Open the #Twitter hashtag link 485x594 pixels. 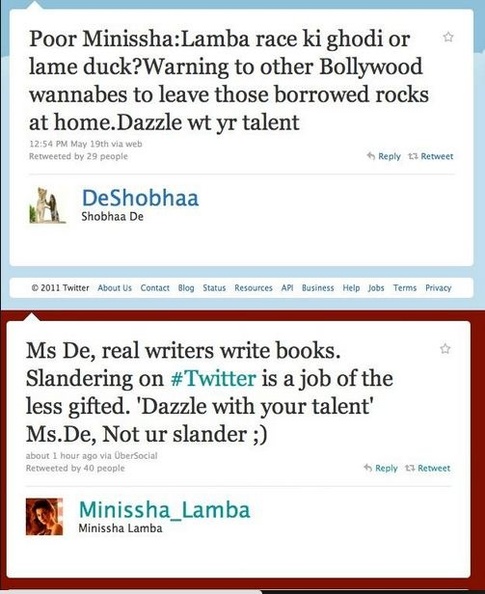pyautogui.click(x=213, y=378)
